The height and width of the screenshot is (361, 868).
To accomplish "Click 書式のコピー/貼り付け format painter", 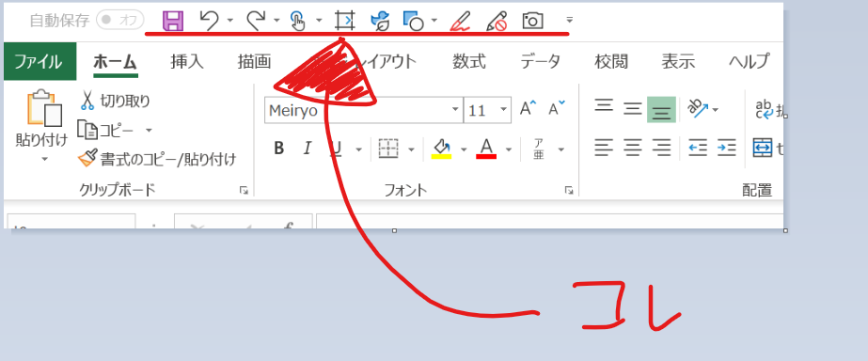I will pos(157,160).
